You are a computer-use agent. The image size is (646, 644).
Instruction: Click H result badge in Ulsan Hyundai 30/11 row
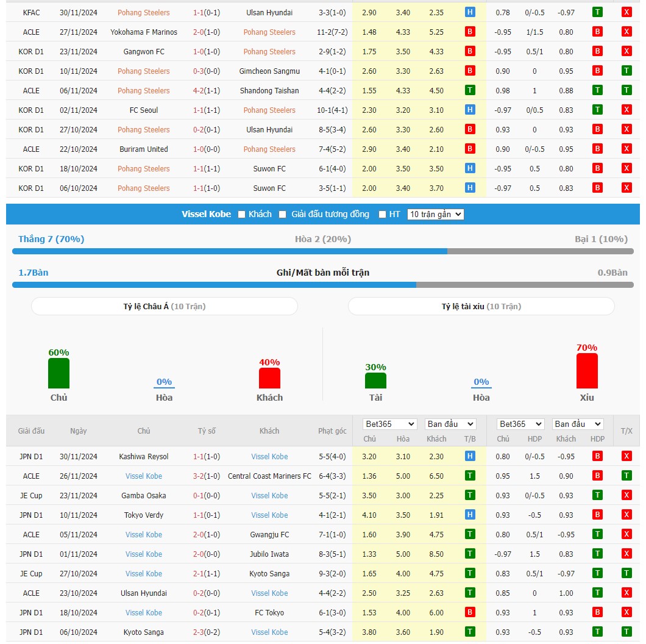point(470,12)
